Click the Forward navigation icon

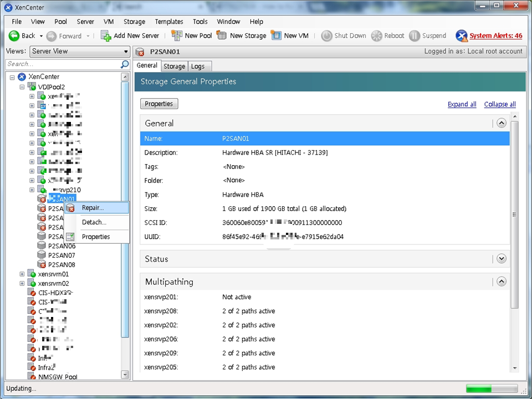pyautogui.click(x=51, y=36)
